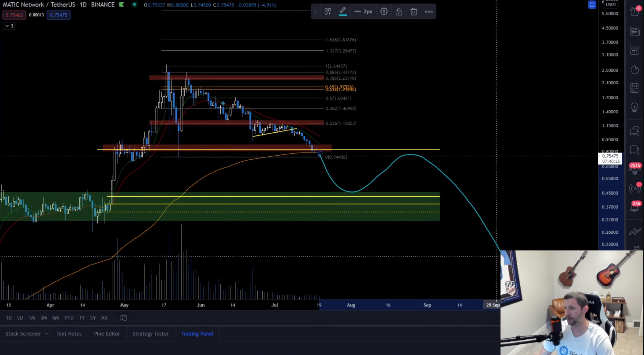Open more options three-dots in drawing toolbar
The width and height of the screenshot is (644, 355).
(429, 11)
